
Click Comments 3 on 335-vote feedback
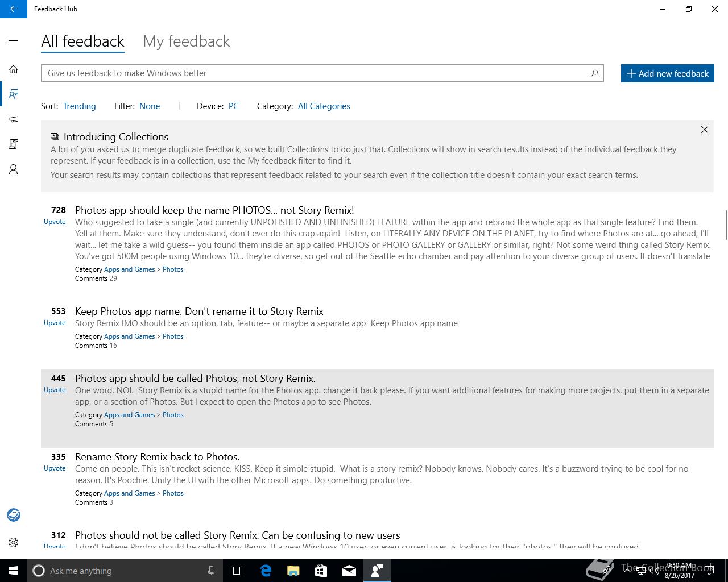click(94, 502)
